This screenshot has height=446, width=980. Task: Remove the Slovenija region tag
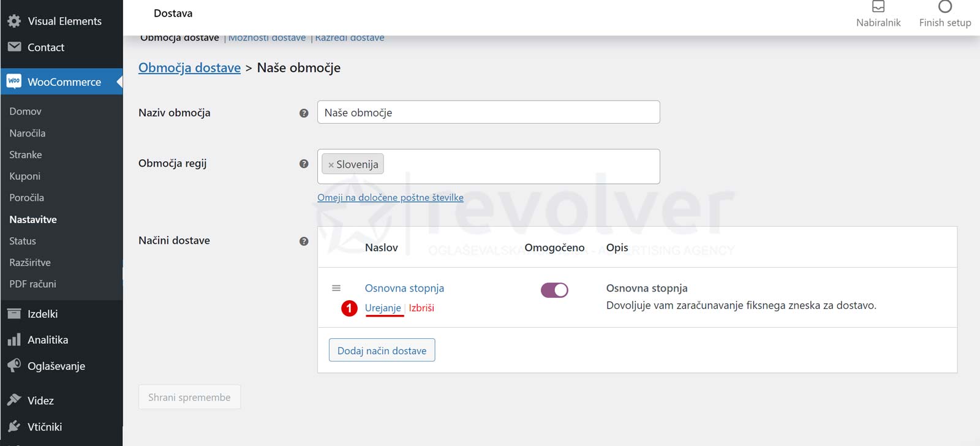[331, 165]
